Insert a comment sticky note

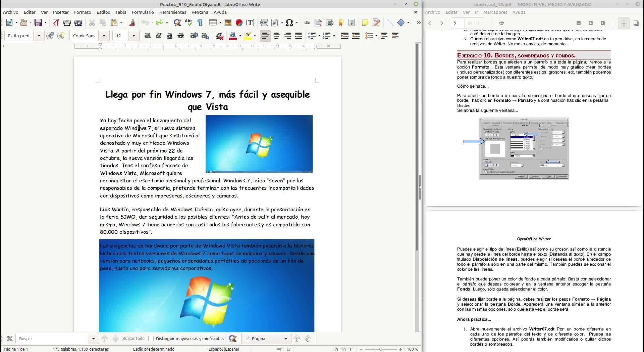coord(365,23)
